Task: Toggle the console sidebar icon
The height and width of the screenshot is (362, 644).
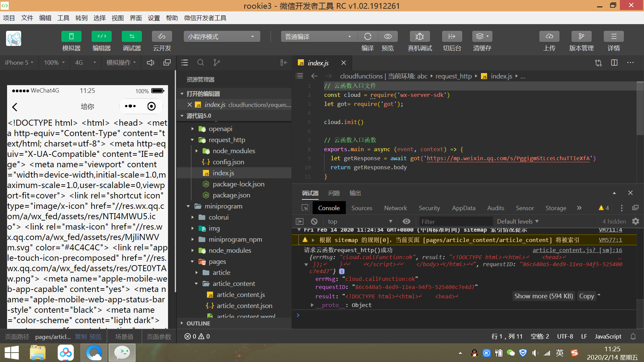Action: coord(299,222)
